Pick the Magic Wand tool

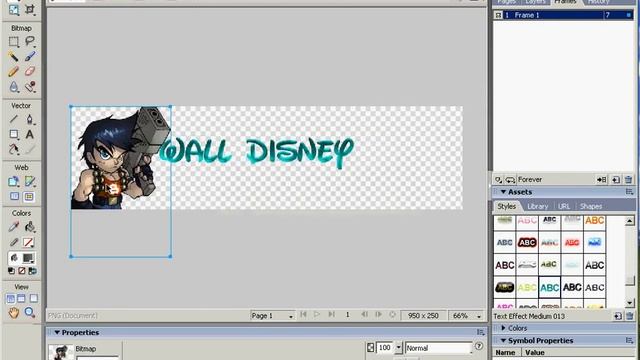click(13, 56)
